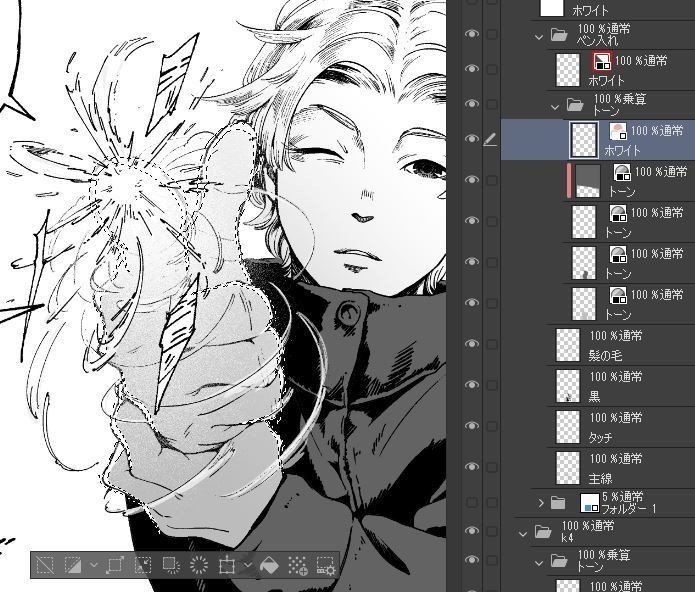Image resolution: width=695 pixels, height=592 pixels.
Task: Click Expand selected area in the launcher
Action: (115, 565)
